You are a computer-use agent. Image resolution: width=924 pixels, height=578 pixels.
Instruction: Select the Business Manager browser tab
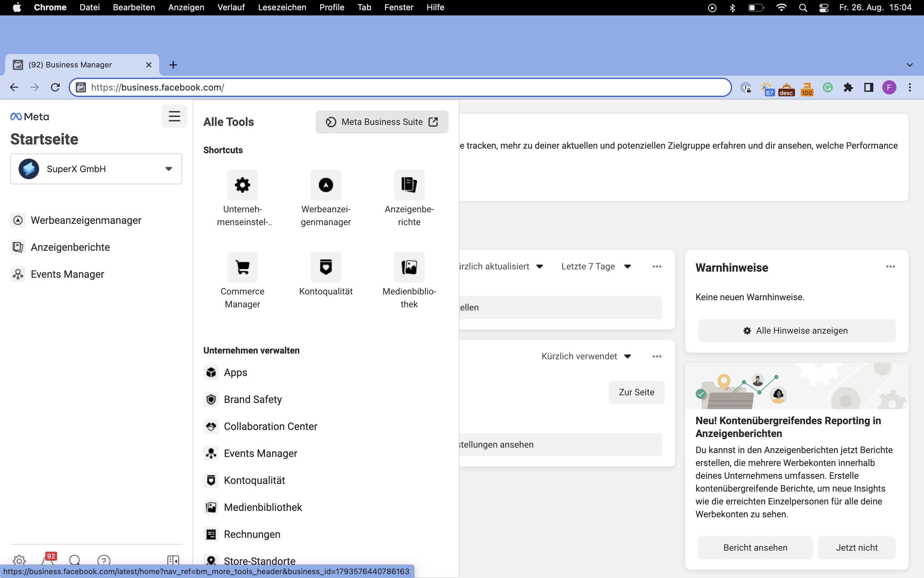[82, 65]
